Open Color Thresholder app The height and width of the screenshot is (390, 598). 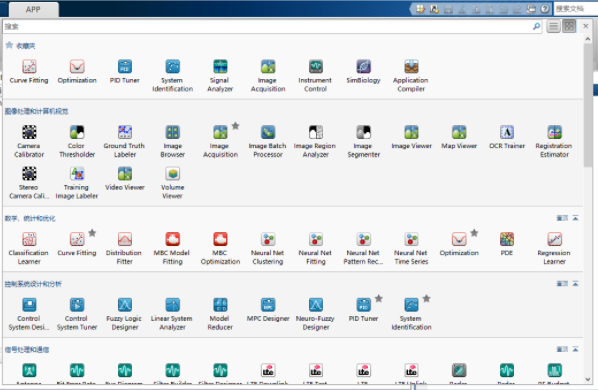(77, 141)
